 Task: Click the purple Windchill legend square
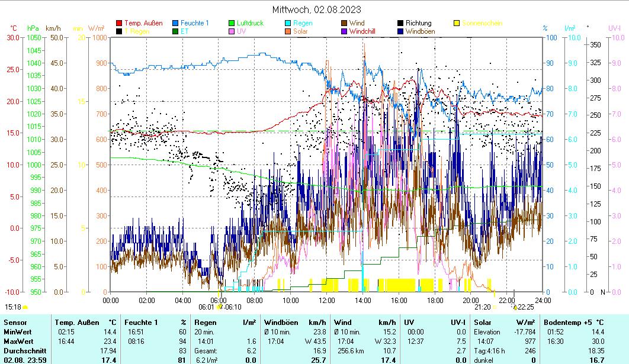pos(344,31)
